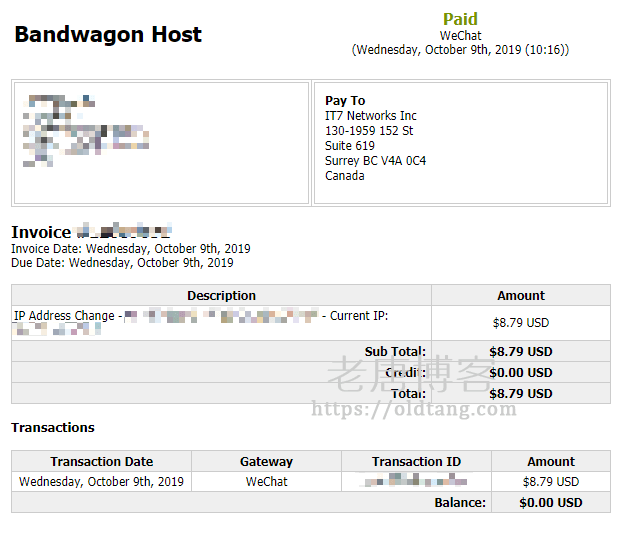624x552 pixels.
Task: Click the Gateway column header
Action: click(x=266, y=462)
